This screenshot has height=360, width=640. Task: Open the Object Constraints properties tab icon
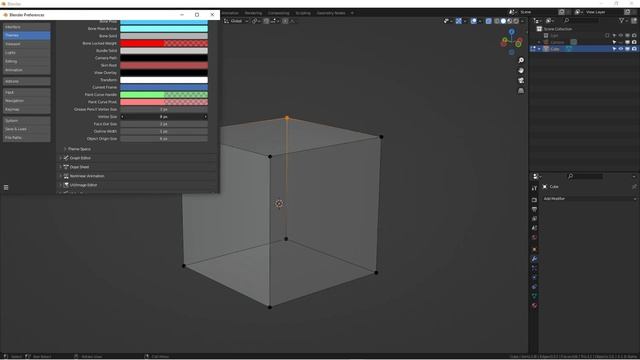pyautogui.click(x=534, y=287)
